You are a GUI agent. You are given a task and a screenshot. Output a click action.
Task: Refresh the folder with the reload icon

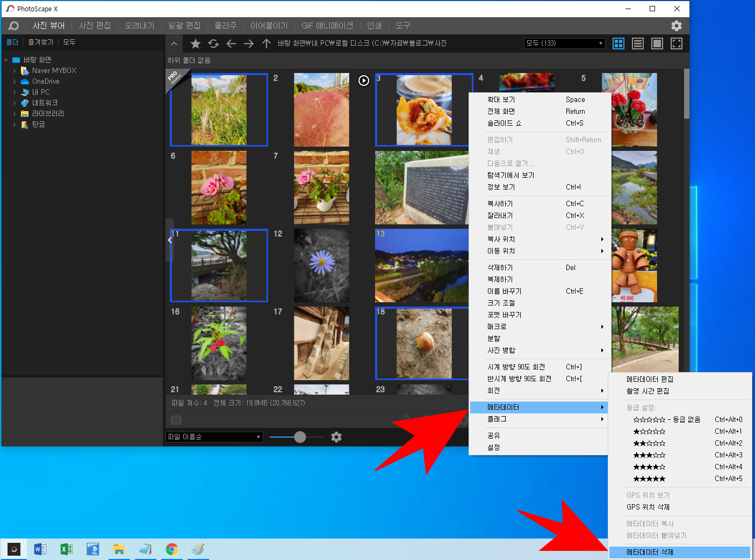click(x=213, y=43)
